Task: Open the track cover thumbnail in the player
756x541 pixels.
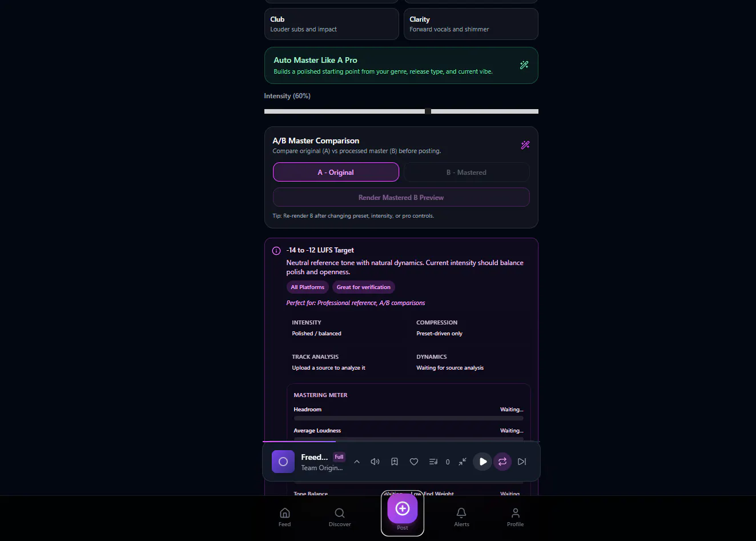Action: pyautogui.click(x=283, y=462)
